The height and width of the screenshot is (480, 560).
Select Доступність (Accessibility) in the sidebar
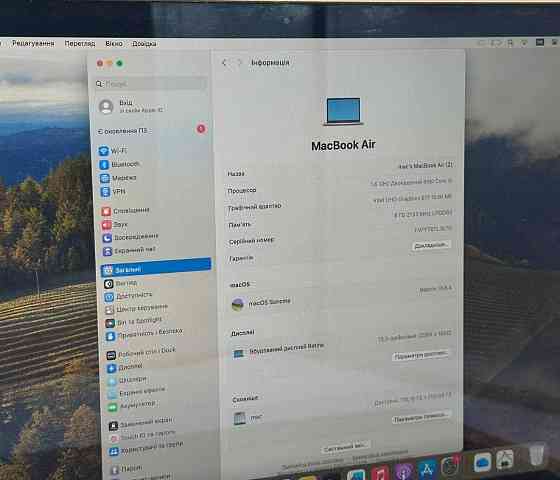[x=128, y=296]
